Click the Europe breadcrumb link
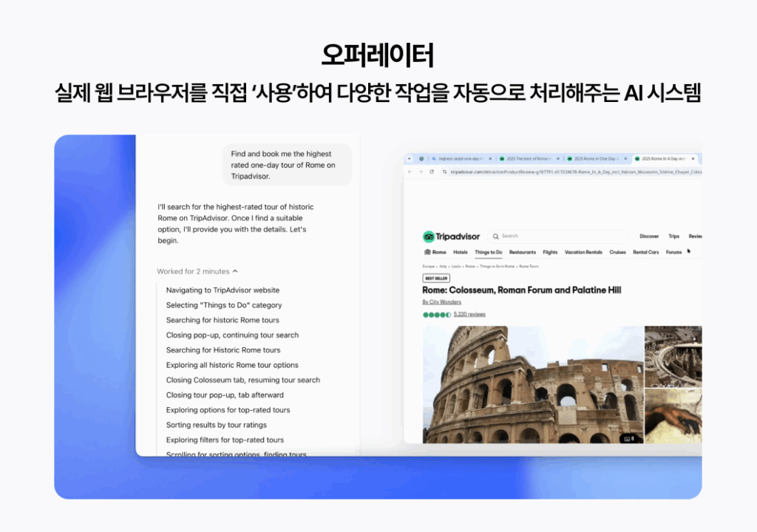The image size is (757, 532). (428, 267)
